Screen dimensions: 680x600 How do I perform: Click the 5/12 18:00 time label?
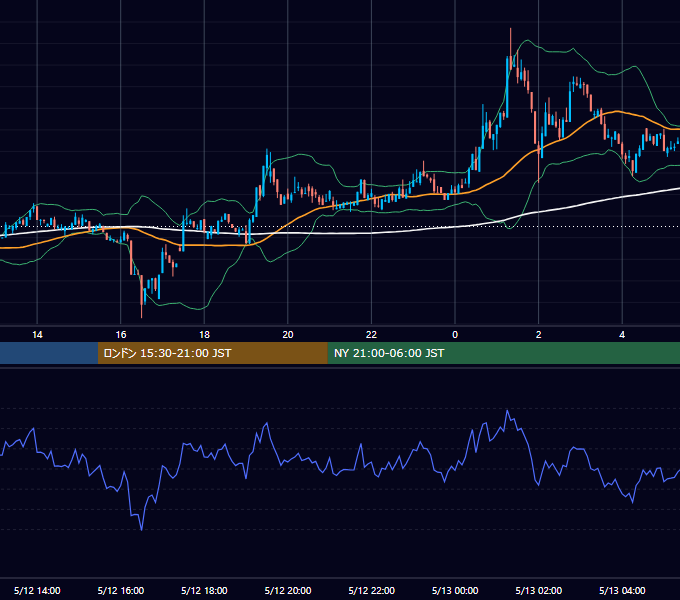click(204, 590)
